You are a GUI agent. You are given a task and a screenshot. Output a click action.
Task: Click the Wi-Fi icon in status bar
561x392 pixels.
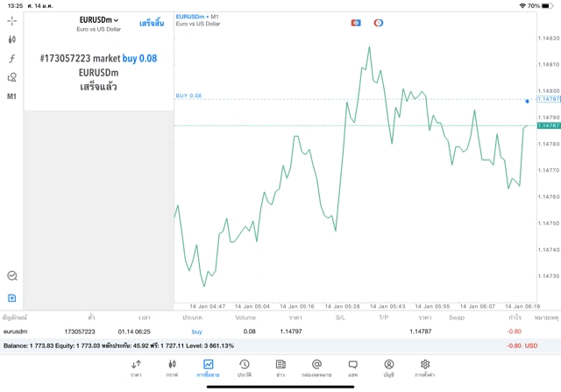[x=522, y=6]
